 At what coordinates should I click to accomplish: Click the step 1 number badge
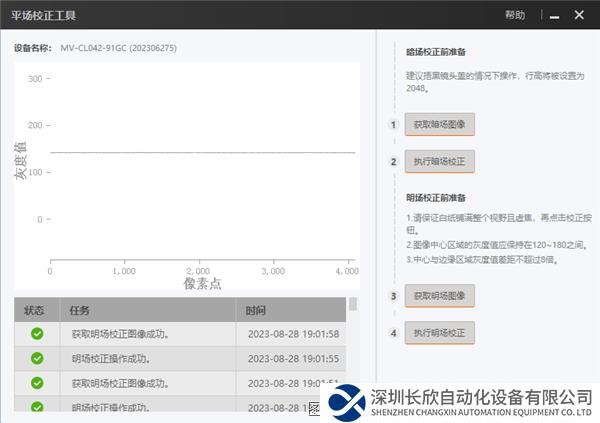click(394, 125)
